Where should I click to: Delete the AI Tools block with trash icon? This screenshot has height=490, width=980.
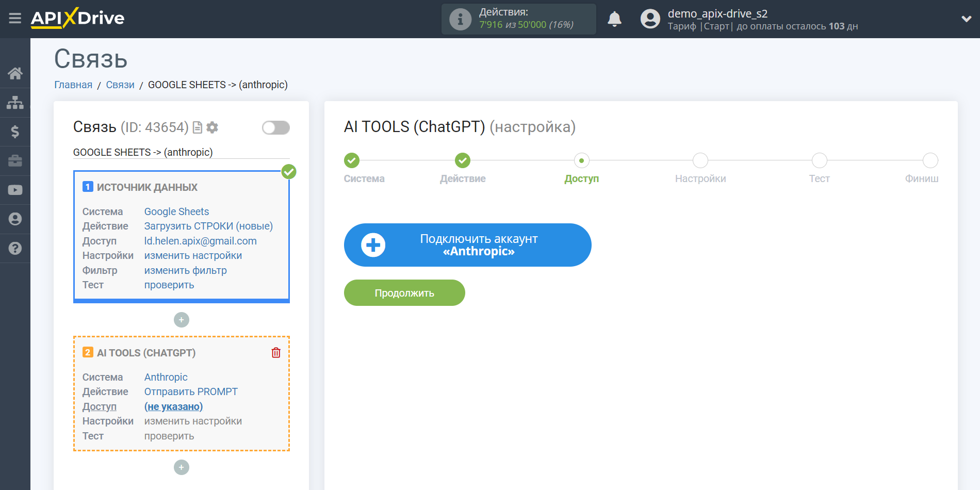[x=276, y=353]
